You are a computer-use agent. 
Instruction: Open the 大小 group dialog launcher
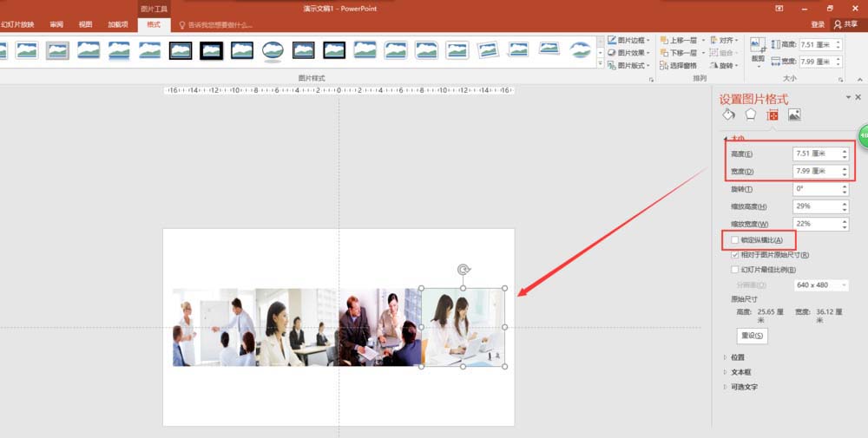coord(840,80)
